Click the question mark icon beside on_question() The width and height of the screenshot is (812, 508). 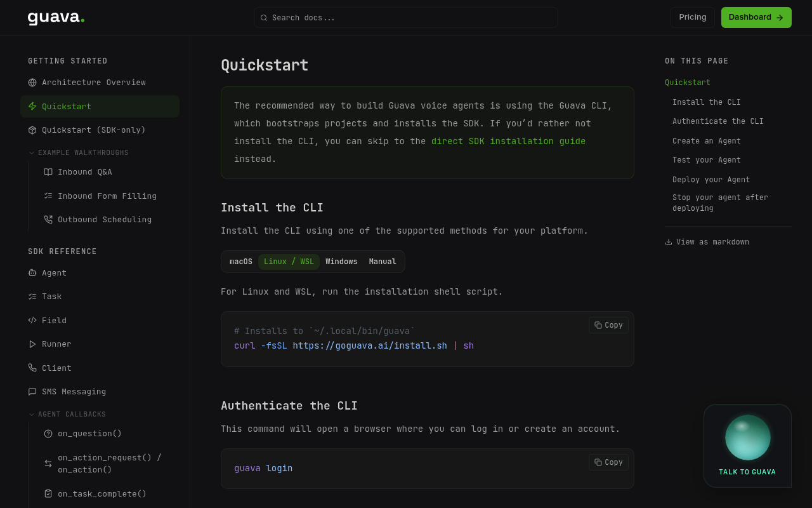(x=48, y=434)
